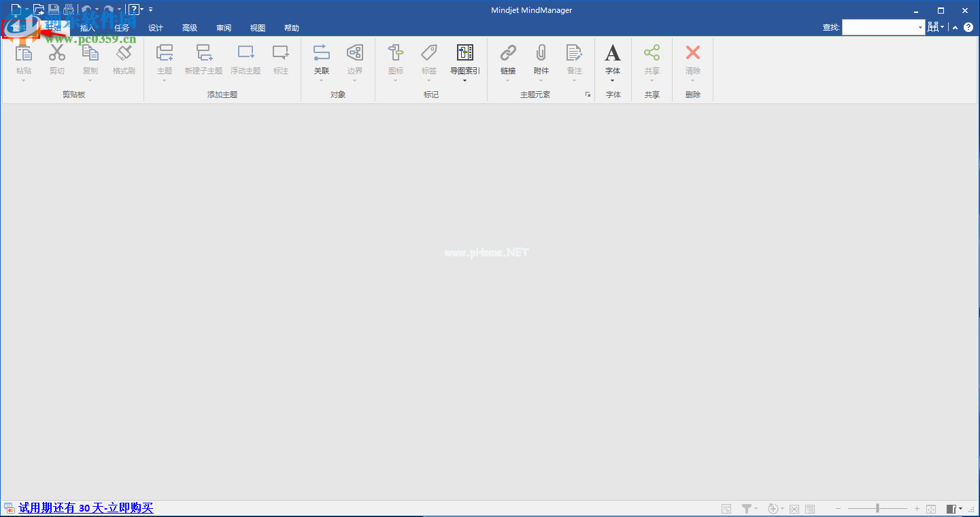Add a 新建子主题 (New Subtopic)
Screen dimensions: 980x517
(204, 52)
